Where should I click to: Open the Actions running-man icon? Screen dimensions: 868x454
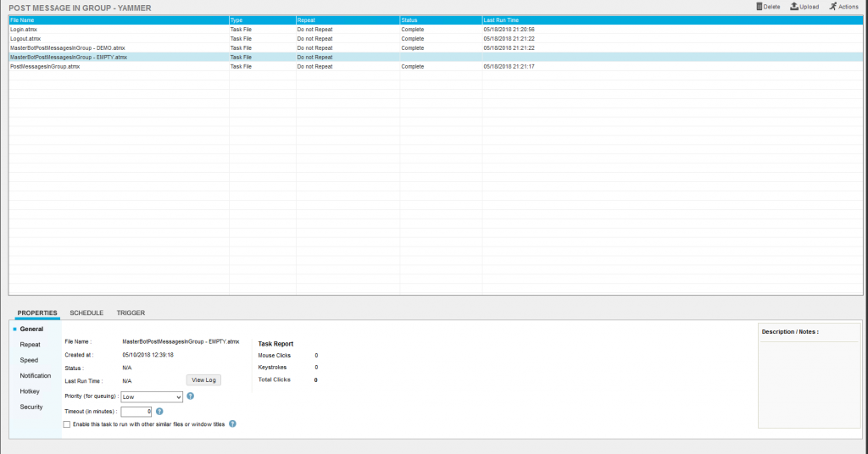coord(832,7)
